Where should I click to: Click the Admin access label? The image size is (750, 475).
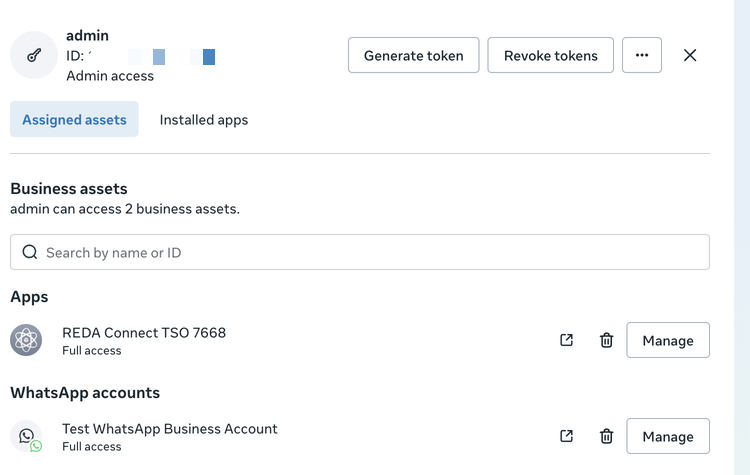click(x=110, y=76)
